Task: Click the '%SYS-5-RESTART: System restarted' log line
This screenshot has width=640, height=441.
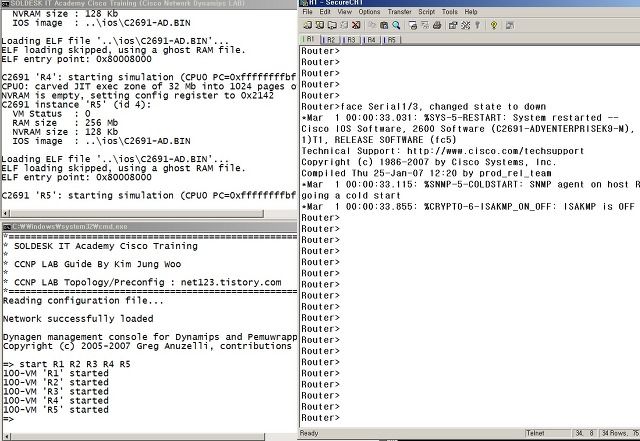Action: [x=460, y=118]
